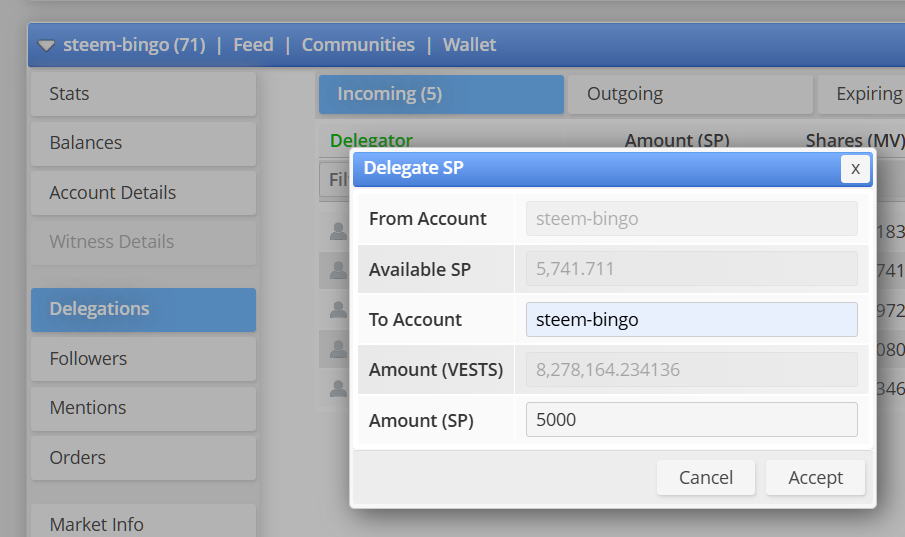The image size is (905, 537).
Task: Open the Followers sidebar section
Action: [143, 359]
